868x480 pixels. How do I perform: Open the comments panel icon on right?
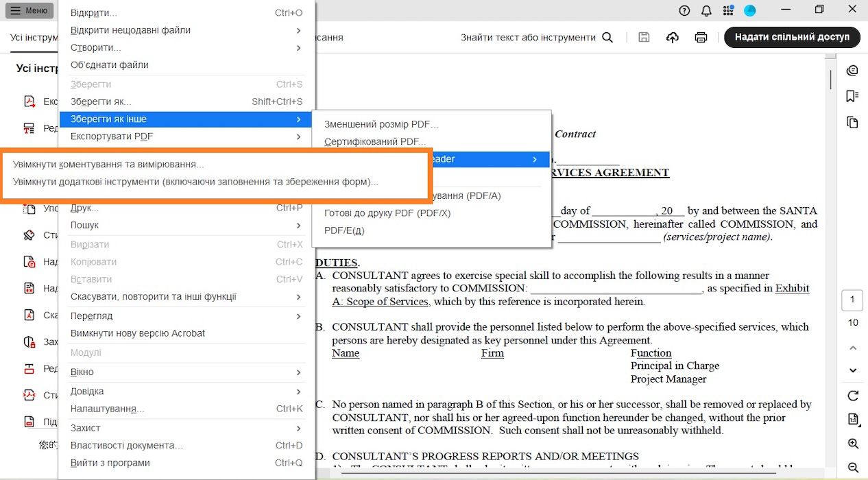[853, 70]
